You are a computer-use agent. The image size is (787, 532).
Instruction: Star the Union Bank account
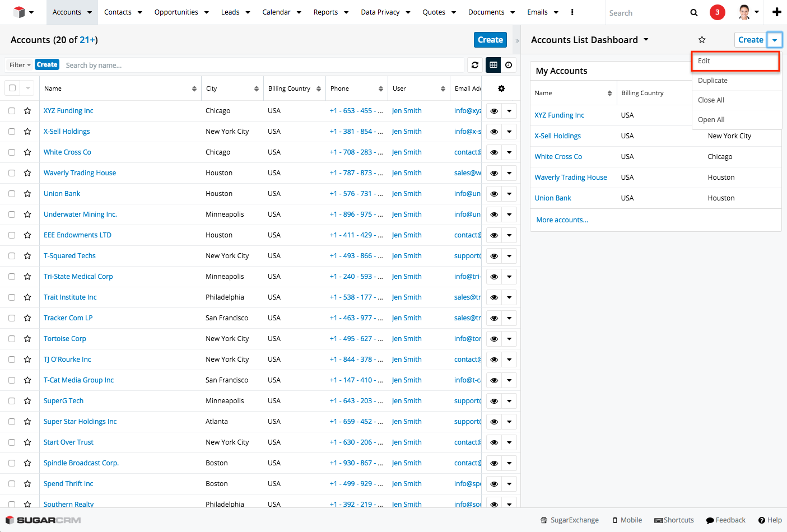pyautogui.click(x=27, y=194)
